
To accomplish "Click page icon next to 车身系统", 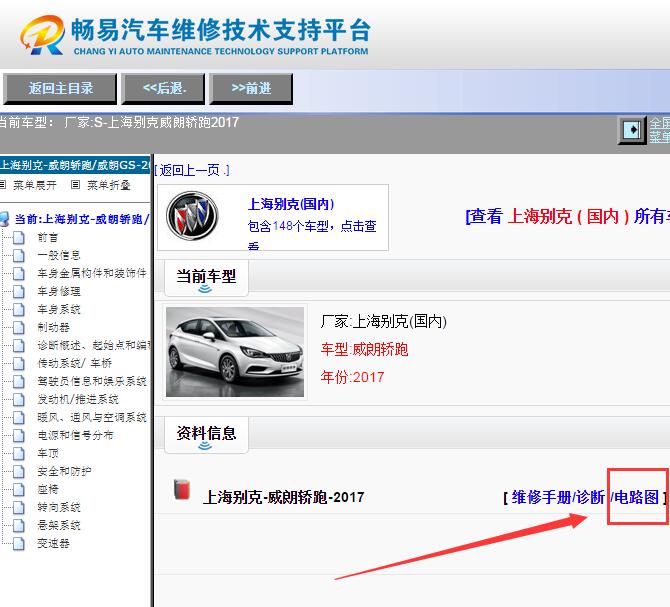I will 18,309.
